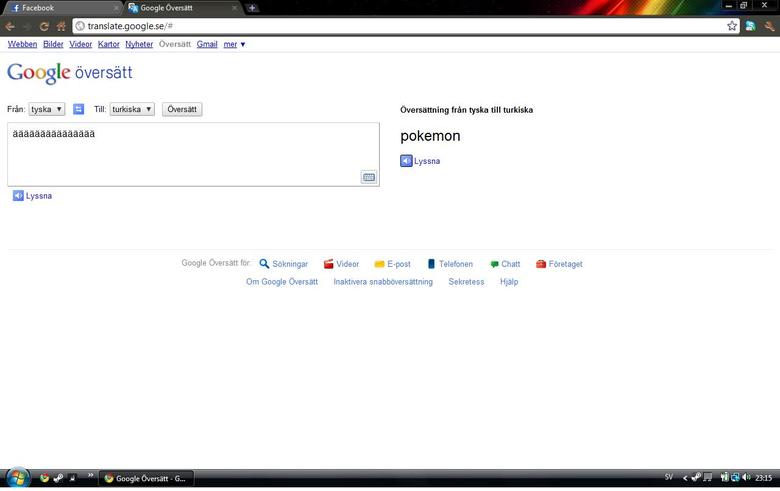Swap languages with the blue arrows icon
The image size is (780, 491).
tap(79, 109)
